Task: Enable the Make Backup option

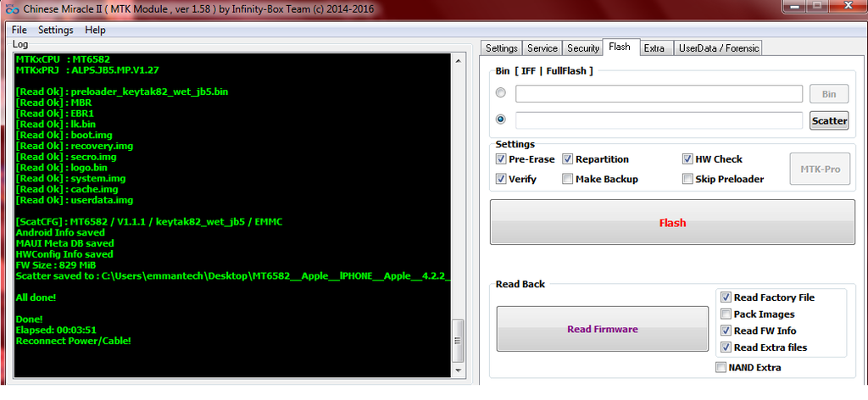Action: pos(568,179)
